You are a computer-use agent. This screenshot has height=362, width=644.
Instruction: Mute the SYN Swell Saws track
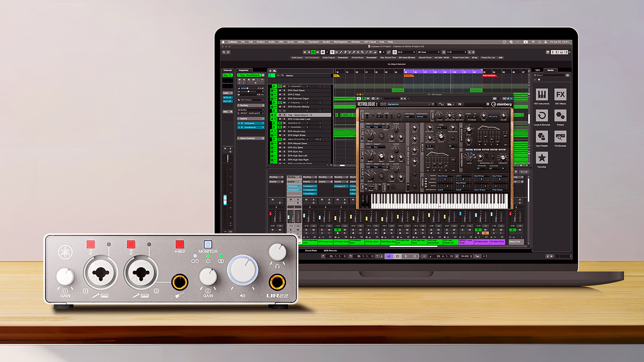(x=280, y=90)
